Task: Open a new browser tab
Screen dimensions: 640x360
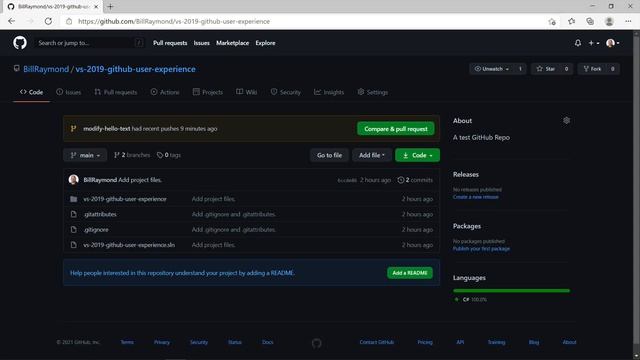Action: (x=110, y=7)
